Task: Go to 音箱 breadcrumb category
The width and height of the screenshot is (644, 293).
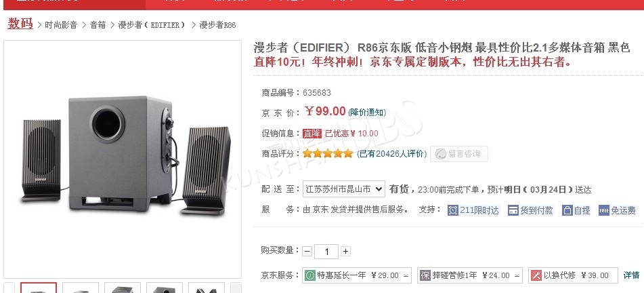Action: coord(98,24)
